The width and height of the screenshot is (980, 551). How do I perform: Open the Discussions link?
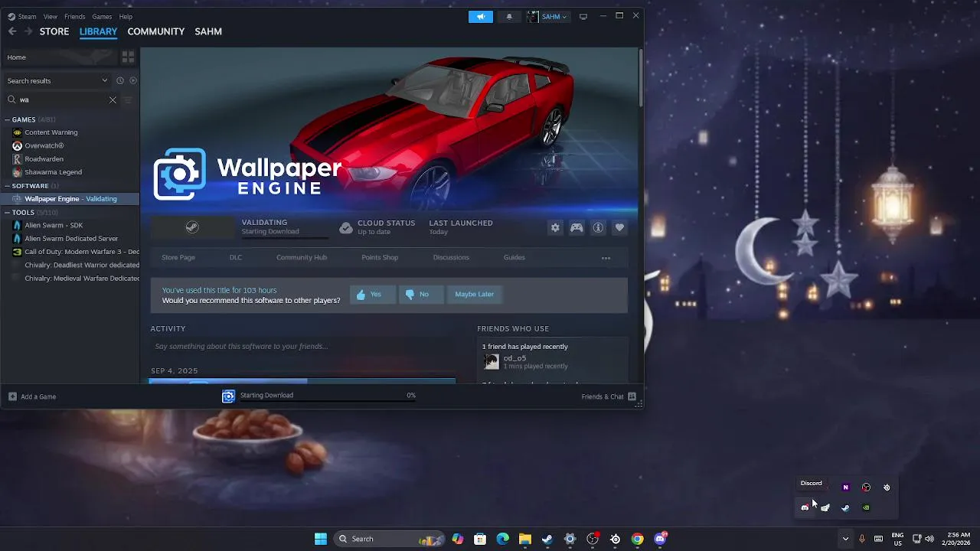pyautogui.click(x=451, y=257)
